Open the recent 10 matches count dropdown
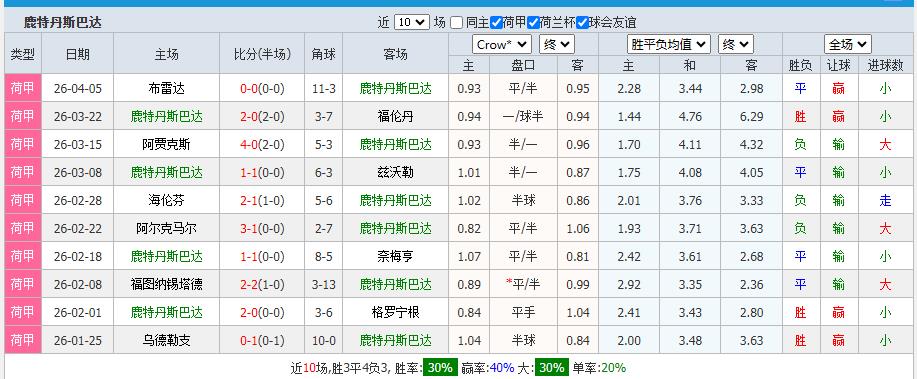Viewport: 917px width, 379px height. [412, 23]
